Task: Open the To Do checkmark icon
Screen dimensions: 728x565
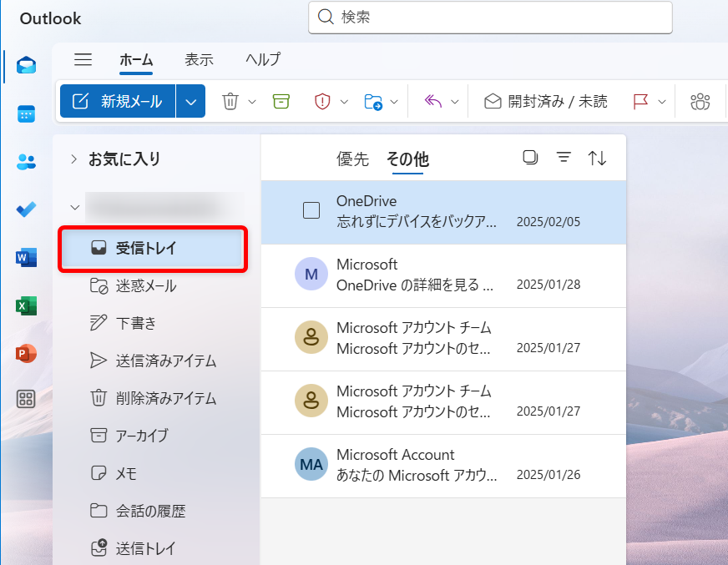Action: pos(26,209)
